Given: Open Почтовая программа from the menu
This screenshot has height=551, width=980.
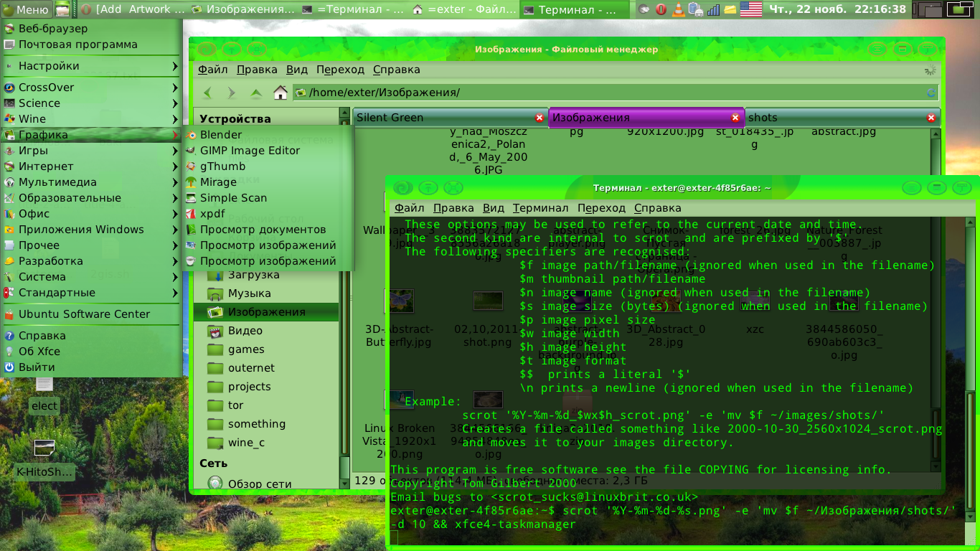Looking at the screenshot, I should (91, 44).
